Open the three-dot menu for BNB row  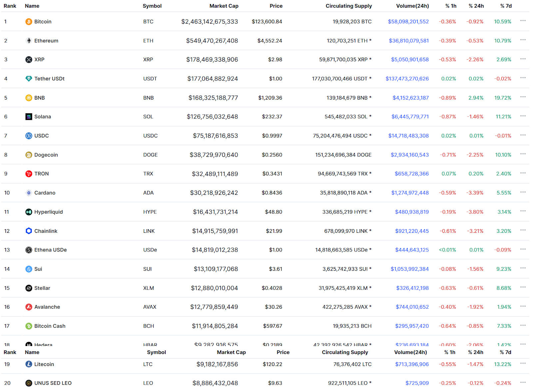pos(523,97)
